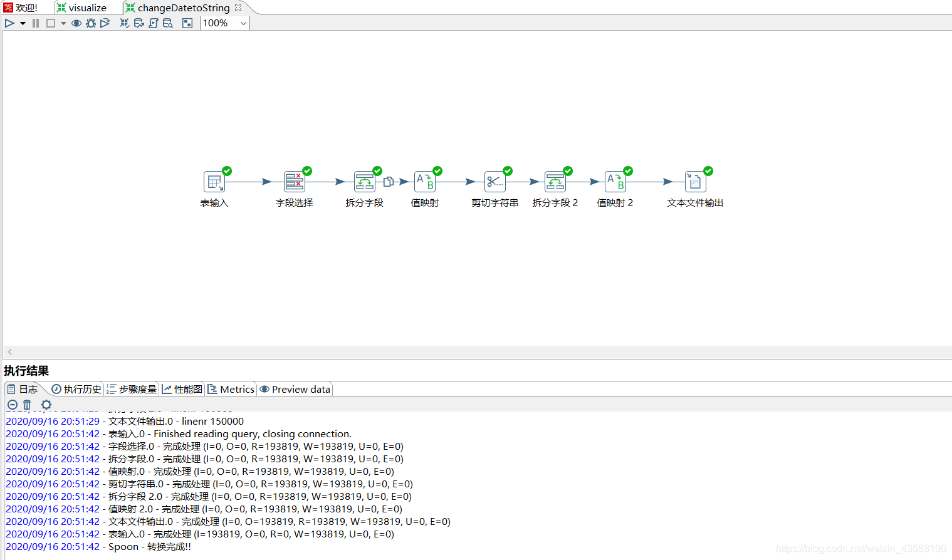Open the 100% zoom level dropdown
This screenshot has width=952, height=560.
click(x=243, y=23)
